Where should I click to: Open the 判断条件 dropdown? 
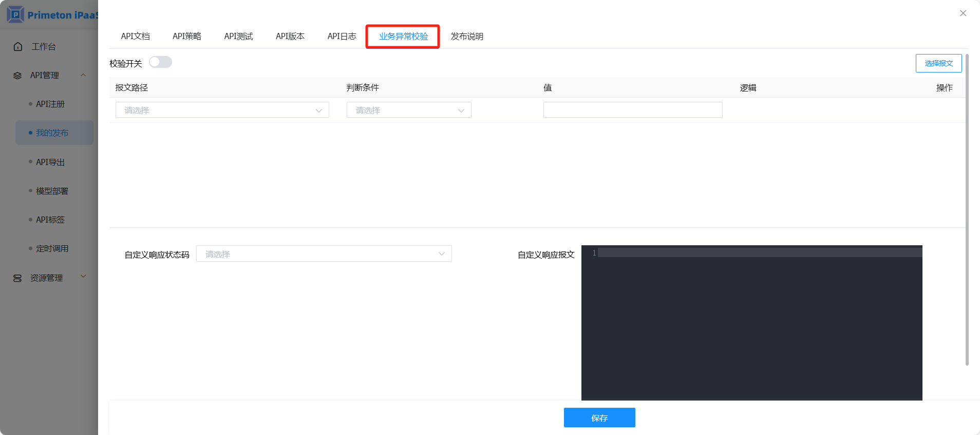[409, 110]
